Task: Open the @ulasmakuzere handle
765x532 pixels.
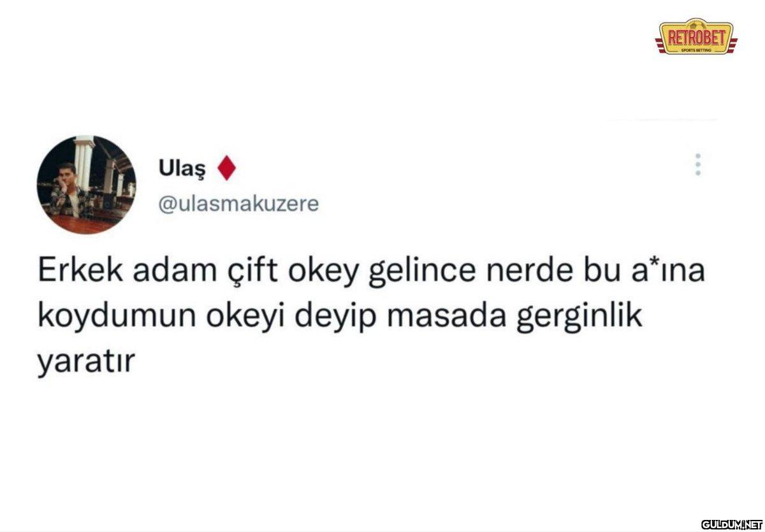Action: [x=238, y=205]
